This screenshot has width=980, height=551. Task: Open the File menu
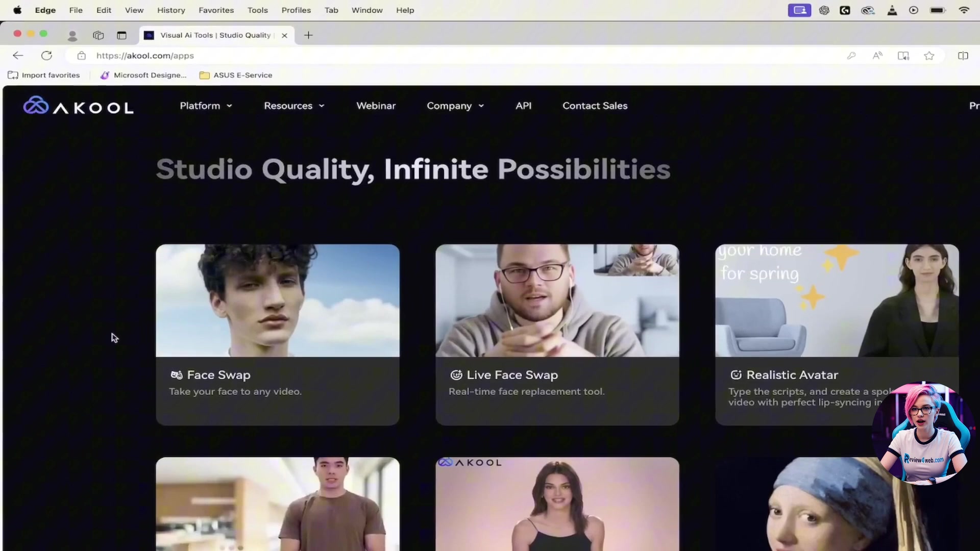point(76,10)
